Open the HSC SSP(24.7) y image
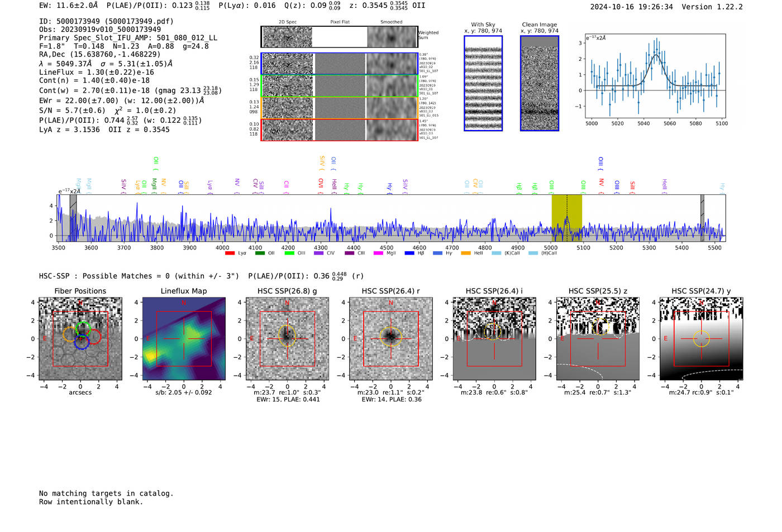This screenshot has height=532, width=782. [702, 339]
